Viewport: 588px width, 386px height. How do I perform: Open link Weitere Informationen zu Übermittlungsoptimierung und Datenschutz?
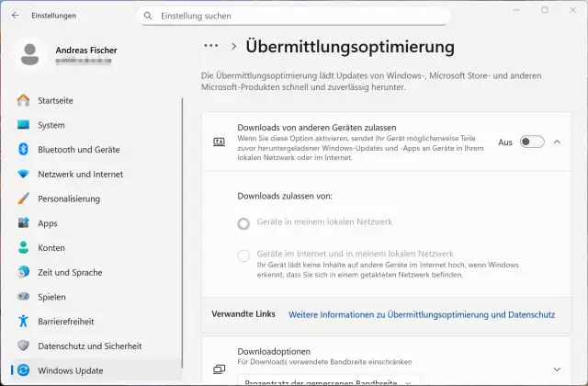coord(422,314)
